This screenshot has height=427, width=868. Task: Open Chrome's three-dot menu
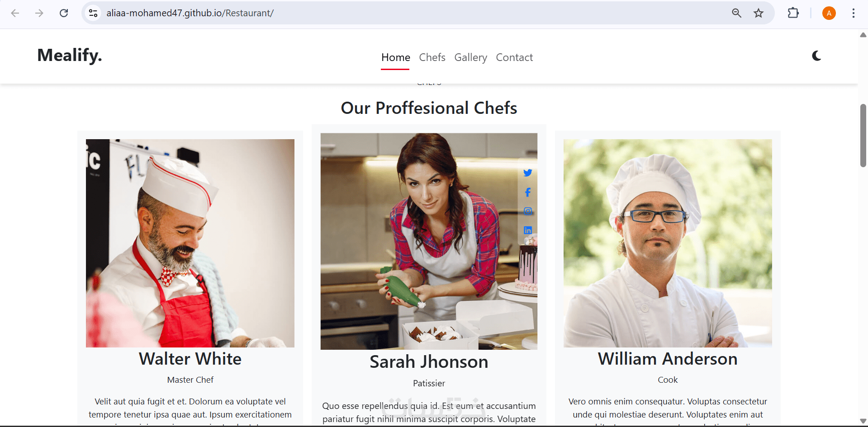tap(853, 13)
